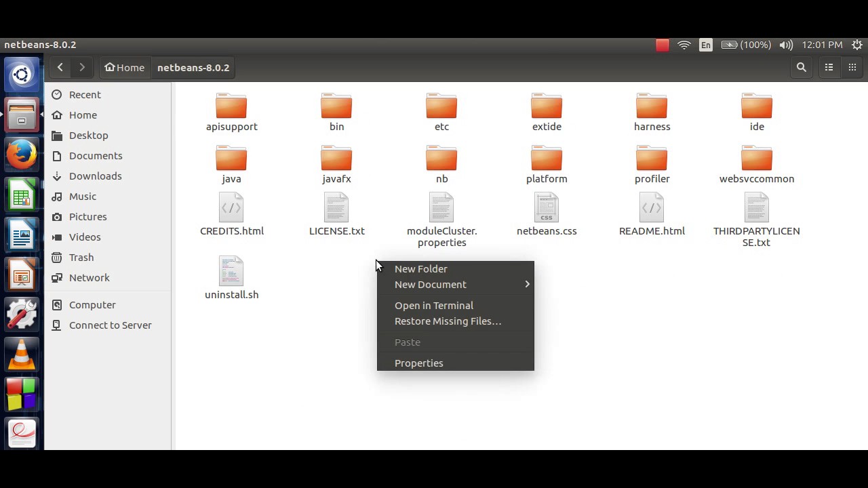Open Documents in the sidebar
Screen dimensions: 868x488
(108, 156)
